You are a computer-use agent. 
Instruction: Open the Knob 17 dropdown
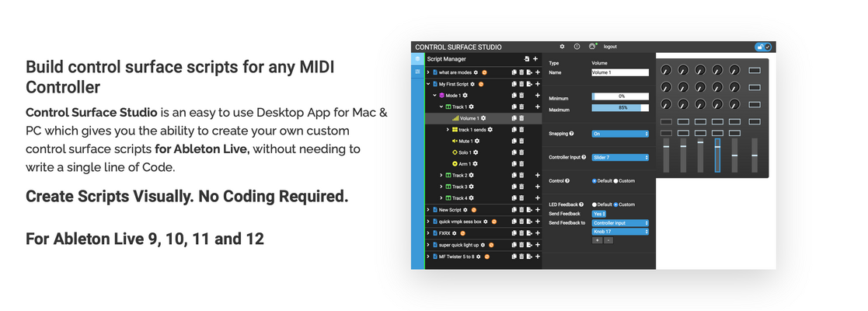tap(620, 232)
